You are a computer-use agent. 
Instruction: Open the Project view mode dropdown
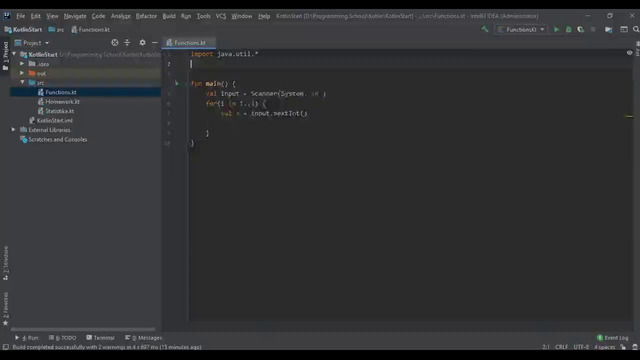(32, 43)
